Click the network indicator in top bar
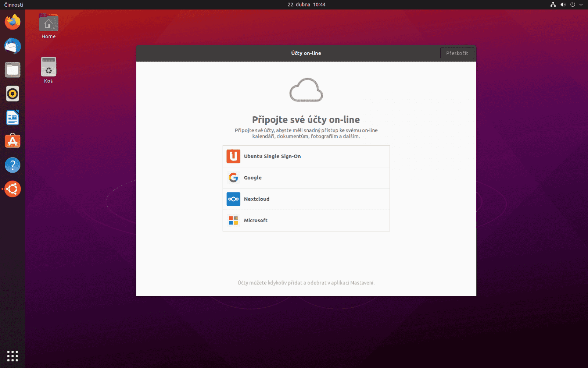This screenshot has height=368, width=588. [553, 4]
